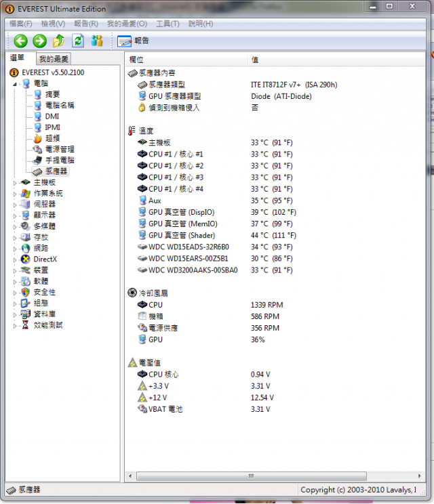Click the horizontal scrollbar thumb

point(252,476)
